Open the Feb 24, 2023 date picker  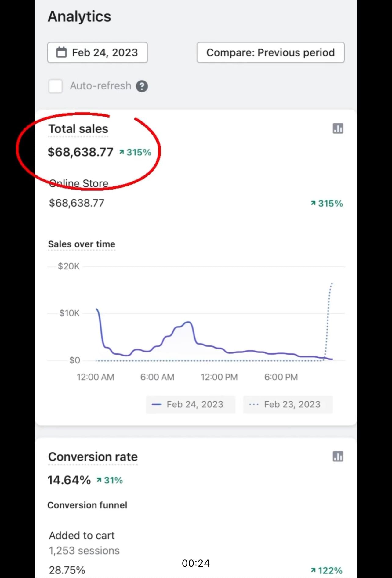point(97,52)
